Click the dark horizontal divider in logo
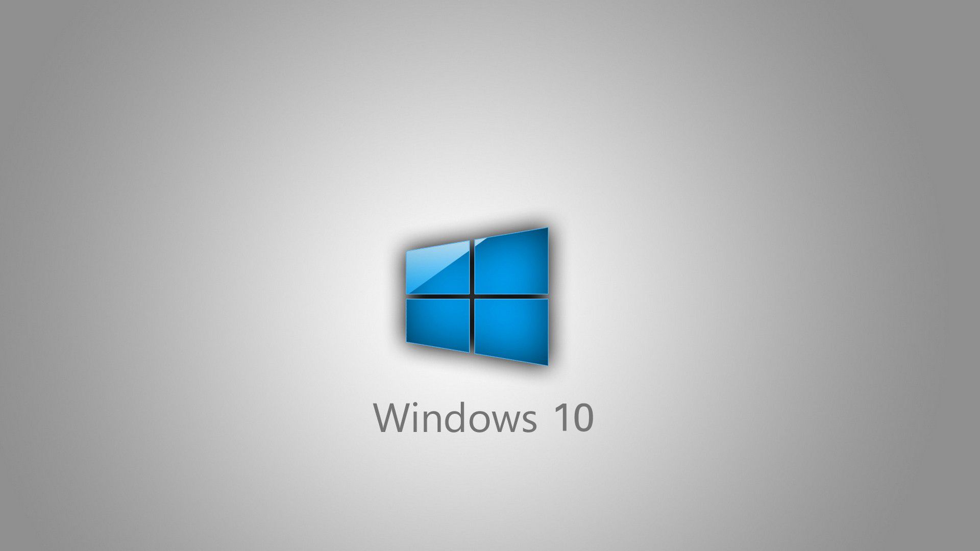This screenshot has width=980, height=551. [510, 296]
